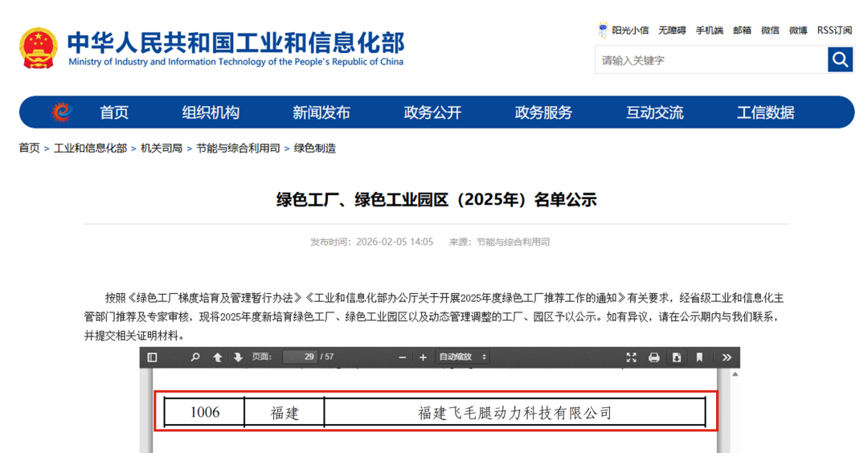
Task: Click the search magnifier button
Action: point(840,59)
